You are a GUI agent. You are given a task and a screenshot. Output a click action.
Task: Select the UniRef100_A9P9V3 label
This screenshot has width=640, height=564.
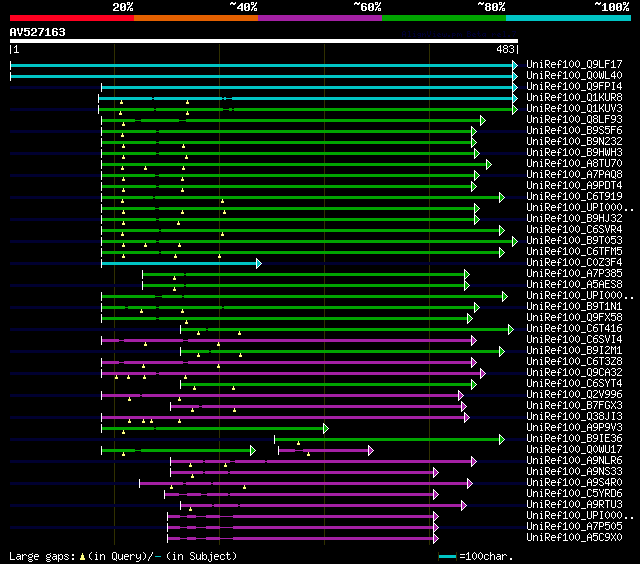[574, 428]
